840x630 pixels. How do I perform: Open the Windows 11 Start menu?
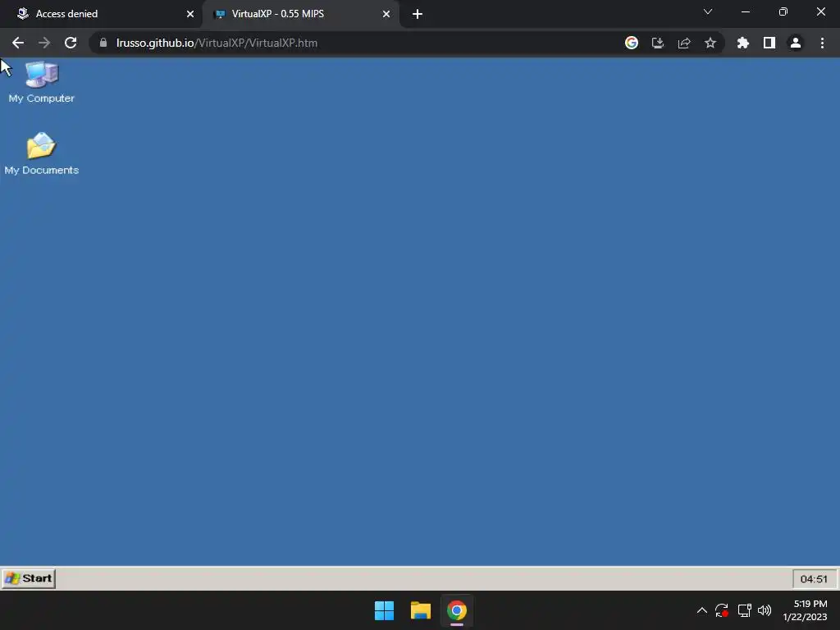point(384,610)
